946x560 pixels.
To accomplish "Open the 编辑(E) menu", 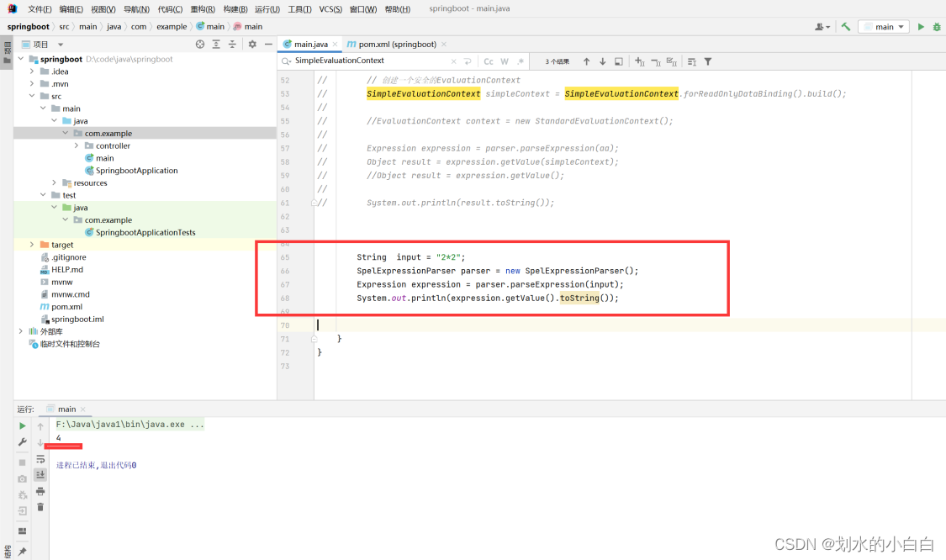I will point(71,9).
